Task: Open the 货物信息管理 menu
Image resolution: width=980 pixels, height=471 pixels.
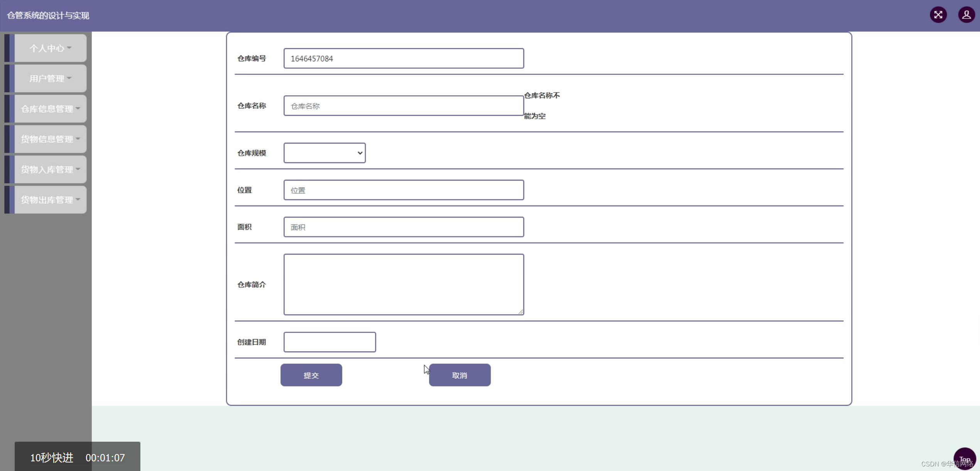Action: click(x=50, y=139)
